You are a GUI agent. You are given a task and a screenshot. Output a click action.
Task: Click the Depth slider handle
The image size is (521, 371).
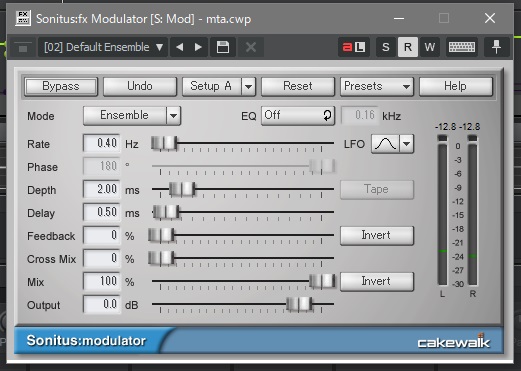(182, 189)
